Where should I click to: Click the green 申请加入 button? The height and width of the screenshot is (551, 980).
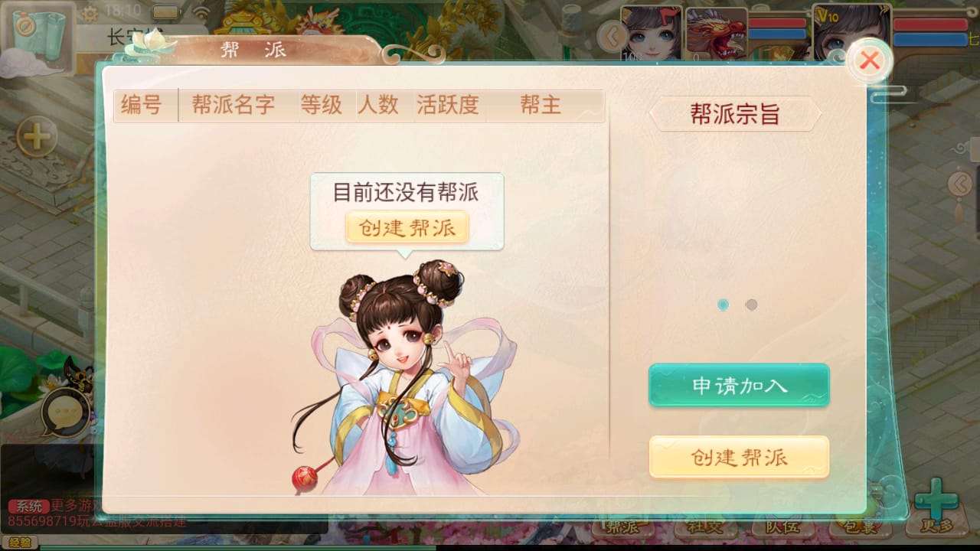point(739,385)
